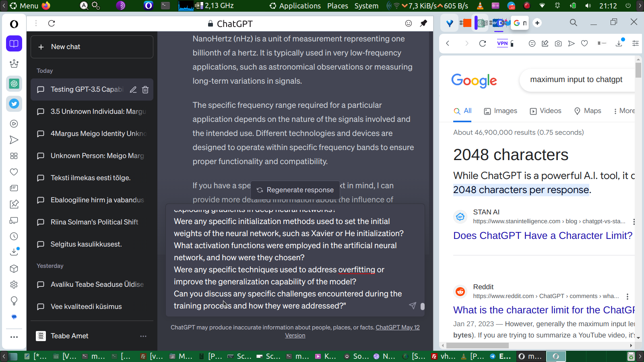This screenshot has height=362, width=644.
Task: Open the ChatGPT panel in Opera's sidebar
Action: tap(14, 84)
